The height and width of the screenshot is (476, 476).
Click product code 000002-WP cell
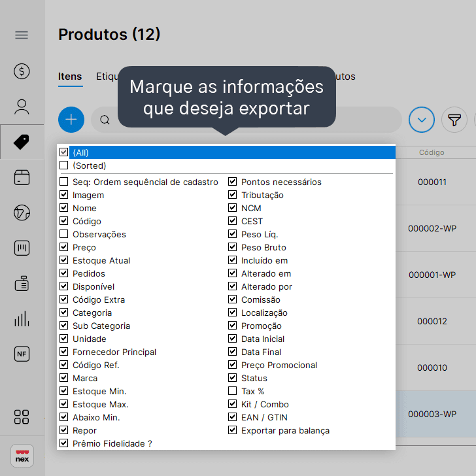[x=432, y=228]
